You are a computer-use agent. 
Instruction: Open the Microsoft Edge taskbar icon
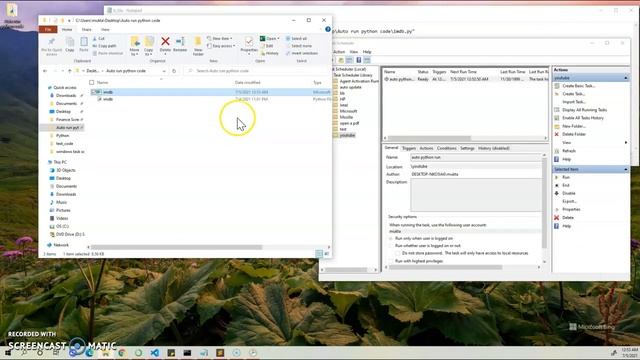coord(89,353)
